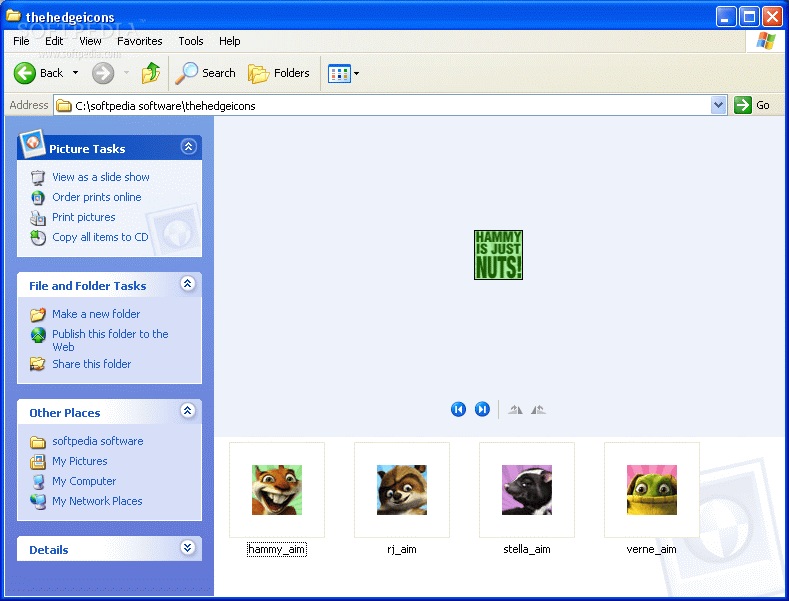Click Share this folder link
This screenshot has width=789, height=601.
(92, 364)
